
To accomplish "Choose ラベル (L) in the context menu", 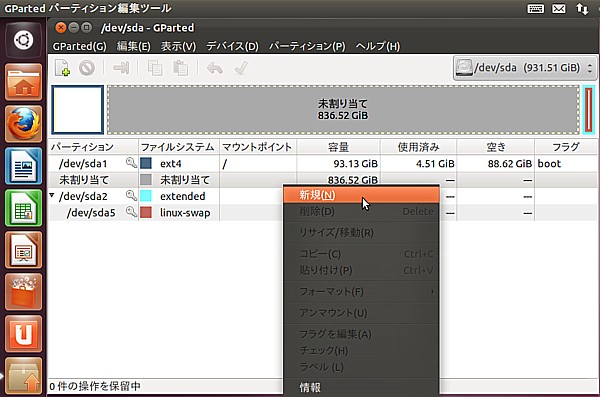I will point(361,367).
